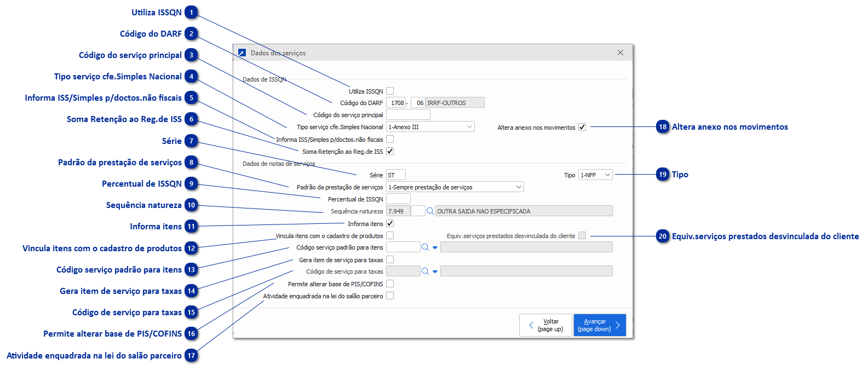Click the Dados dos serviços title bar icon
The height and width of the screenshot is (370, 868).
point(242,53)
